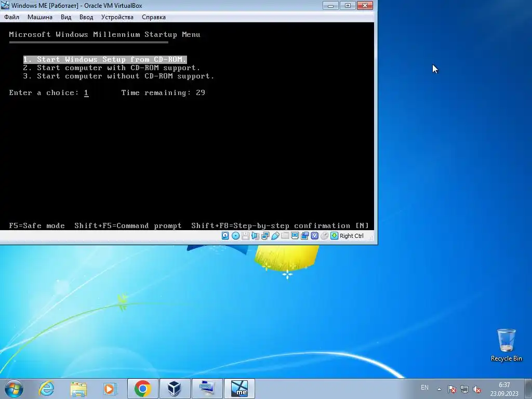The height and width of the screenshot is (399, 532).
Task: Open network status tray icon
Action: (x=464, y=389)
